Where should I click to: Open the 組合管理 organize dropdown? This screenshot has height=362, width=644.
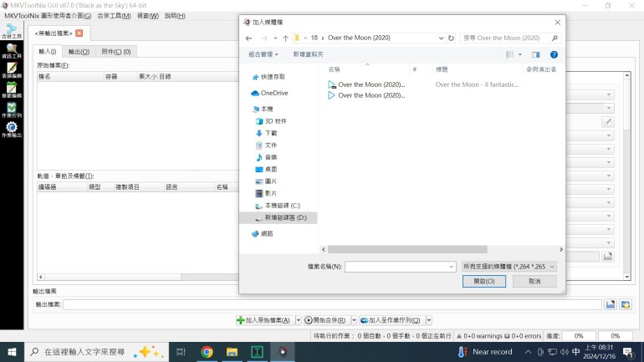click(x=263, y=54)
